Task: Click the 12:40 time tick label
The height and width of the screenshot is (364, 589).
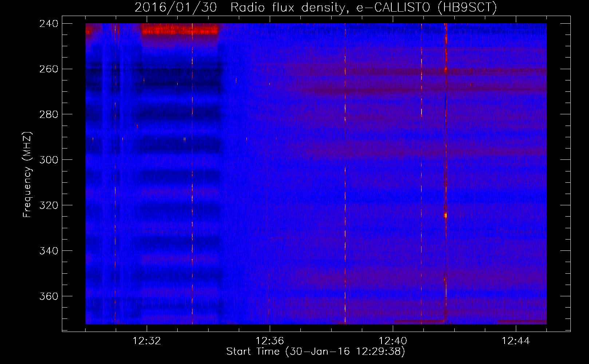Action: tap(393, 341)
